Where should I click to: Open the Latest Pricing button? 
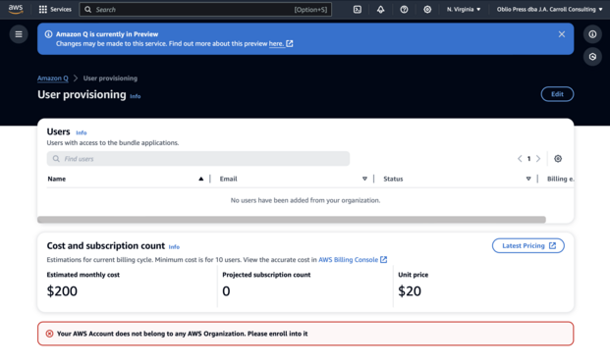click(527, 245)
